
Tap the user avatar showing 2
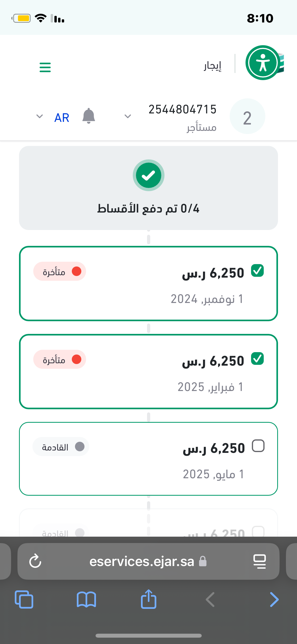click(247, 117)
